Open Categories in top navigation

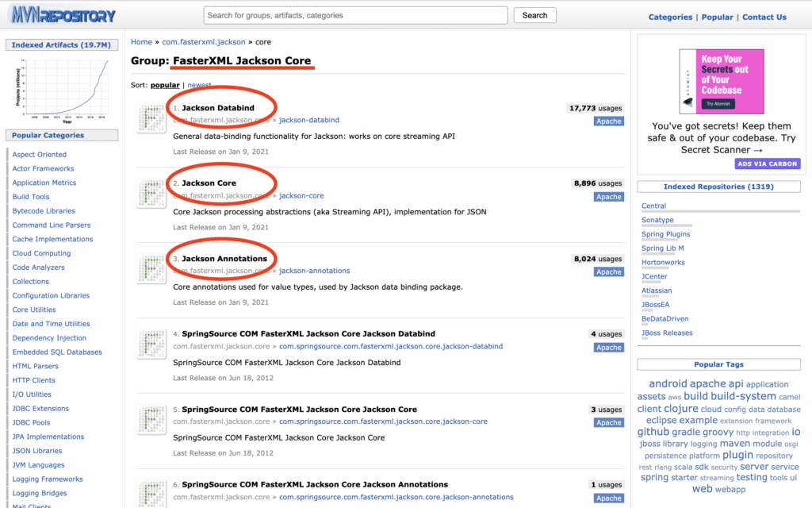[x=670, y=17]
